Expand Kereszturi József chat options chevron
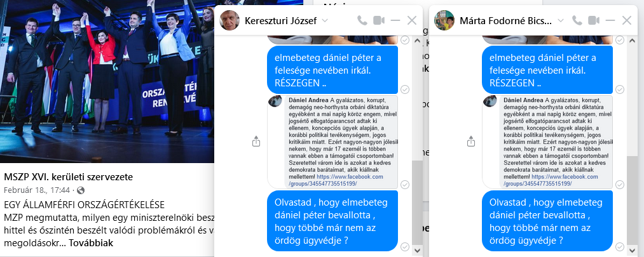Screen dimensions: 644x257 (x=324, y=21)
